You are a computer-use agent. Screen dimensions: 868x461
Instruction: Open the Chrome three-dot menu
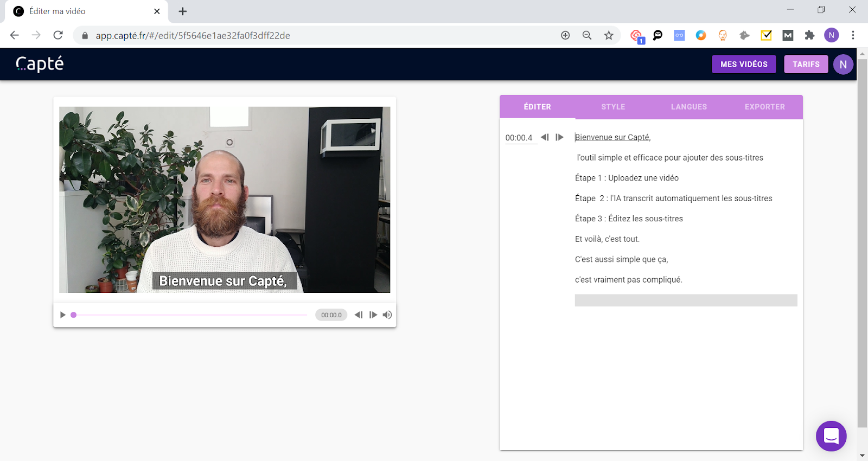click(x=853, y=35)
